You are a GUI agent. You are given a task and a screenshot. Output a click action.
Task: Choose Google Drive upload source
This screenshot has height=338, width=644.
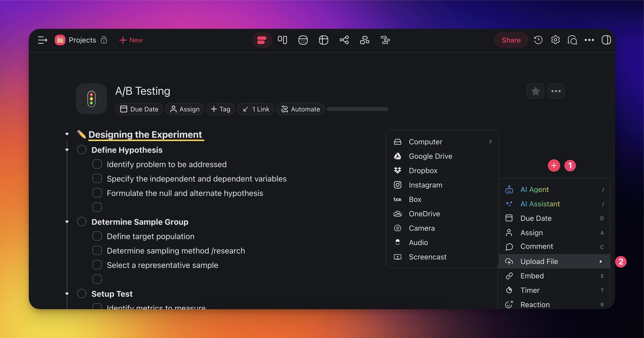[430, 156]
